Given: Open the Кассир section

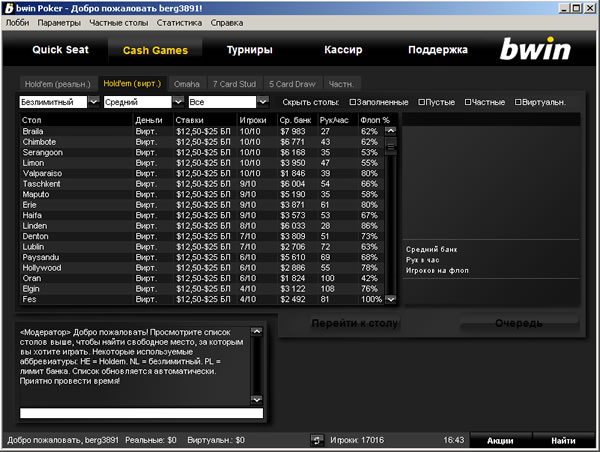Looking at the screenshot, I should click(x=343, y=50).
